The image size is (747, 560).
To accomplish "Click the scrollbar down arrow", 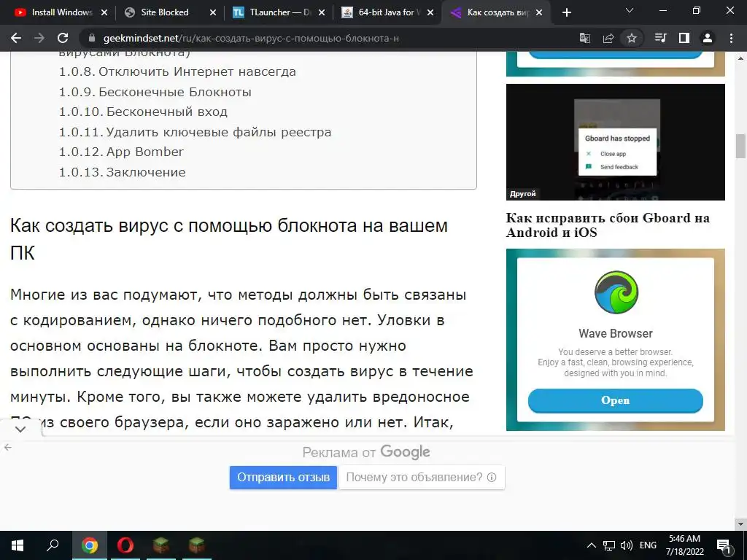I will point(740,524).
